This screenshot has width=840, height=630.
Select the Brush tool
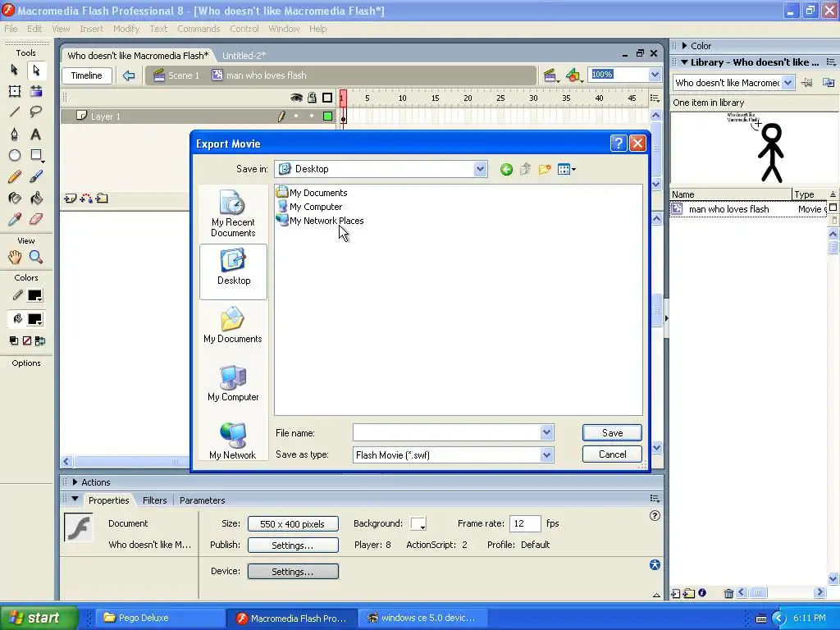(x=36, y=176)
